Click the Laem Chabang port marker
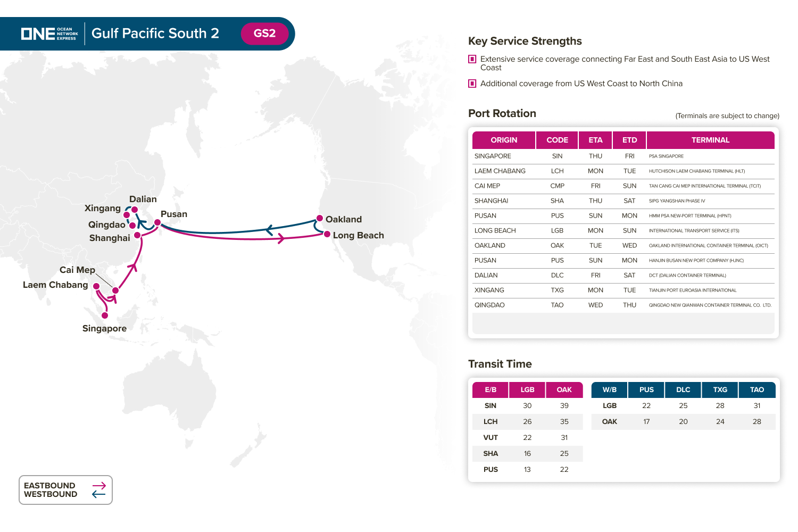This screenshot has height=532, width=798. pos(96,286)
